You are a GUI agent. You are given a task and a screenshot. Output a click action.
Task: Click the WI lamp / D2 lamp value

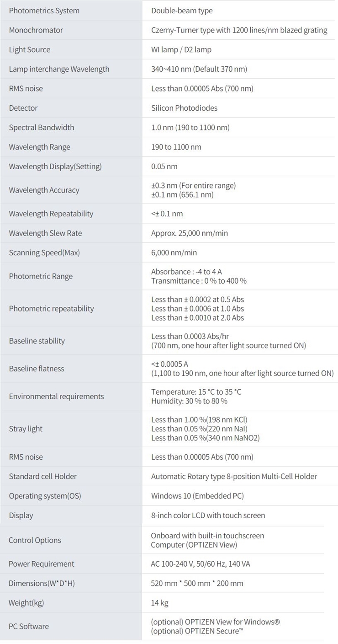181,49
